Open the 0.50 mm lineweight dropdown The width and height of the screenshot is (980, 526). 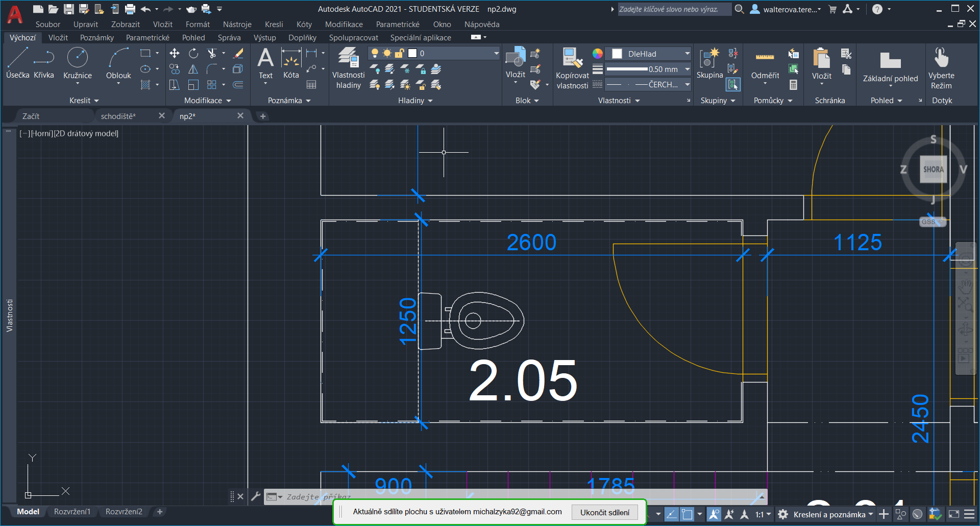(648, 69)
